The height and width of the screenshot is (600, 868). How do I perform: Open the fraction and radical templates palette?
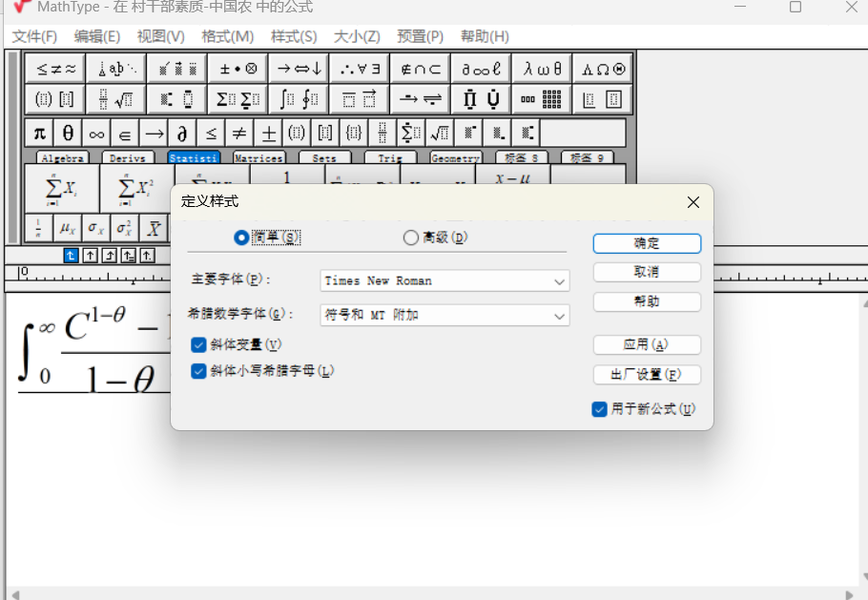click(116, 99)
